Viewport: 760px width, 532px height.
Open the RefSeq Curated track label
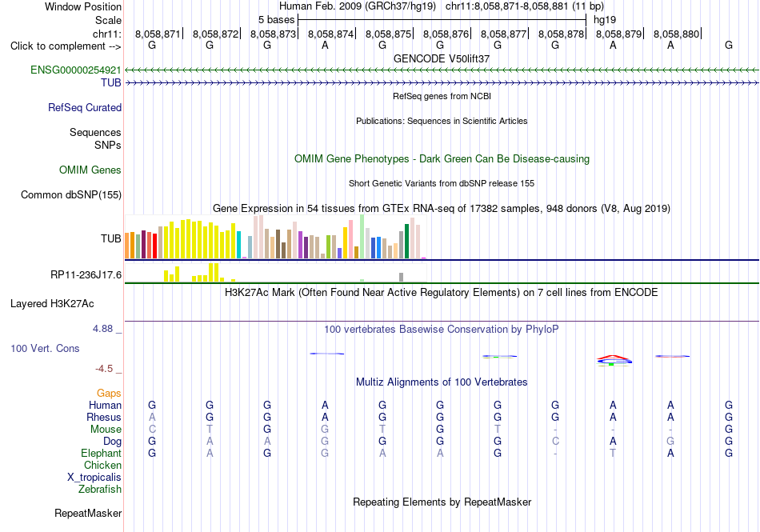(85, 107)
